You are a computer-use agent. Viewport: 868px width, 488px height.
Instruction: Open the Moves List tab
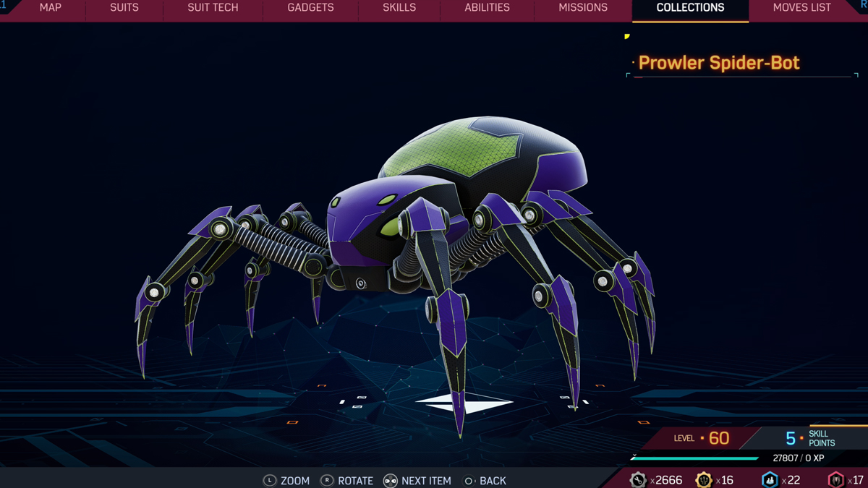802,8
